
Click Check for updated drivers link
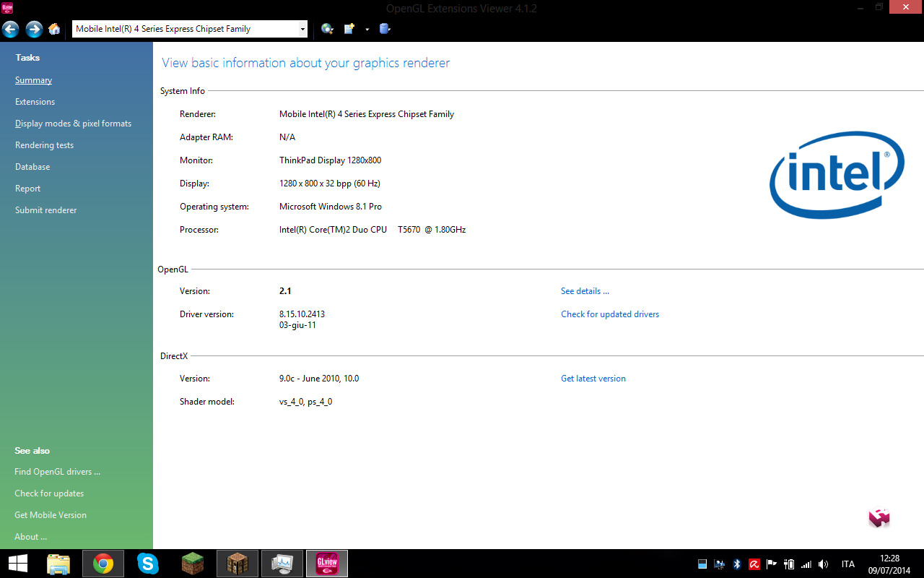[x=609, y=314]
